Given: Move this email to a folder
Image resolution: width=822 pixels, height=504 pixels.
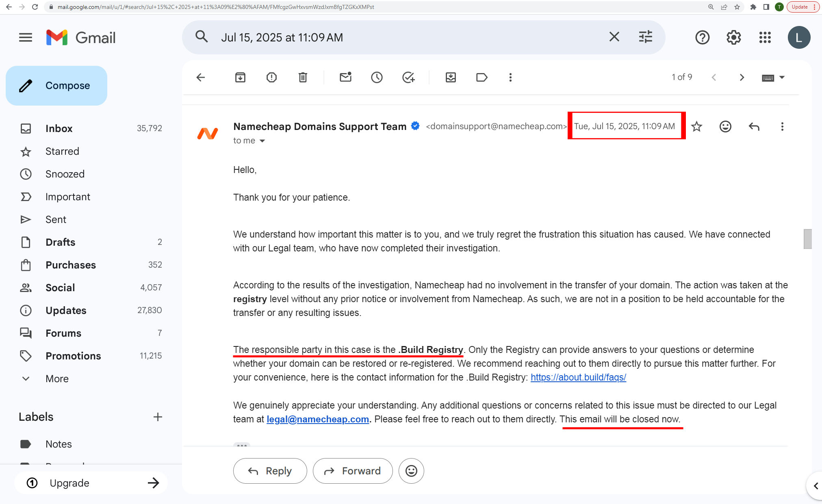Looking at the screenshot, I should pos(451,77).
